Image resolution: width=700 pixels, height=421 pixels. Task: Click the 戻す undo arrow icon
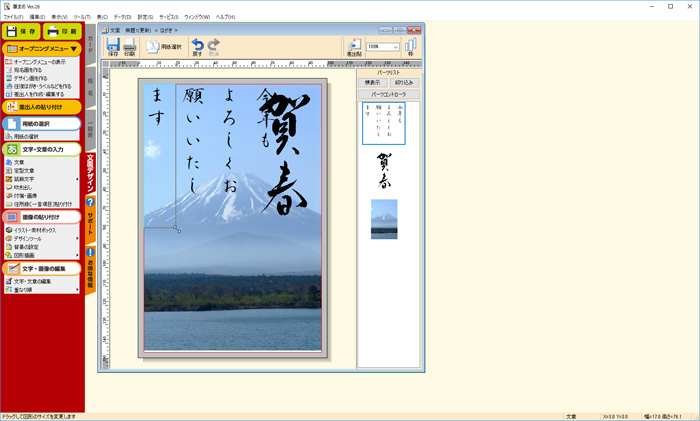tap(197, 46)
